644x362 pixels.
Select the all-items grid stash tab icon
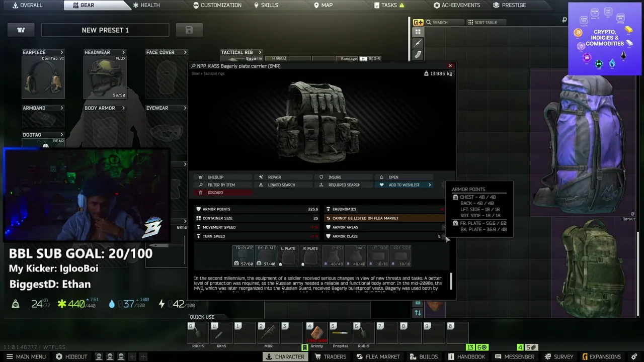click(x=418, y=32)
